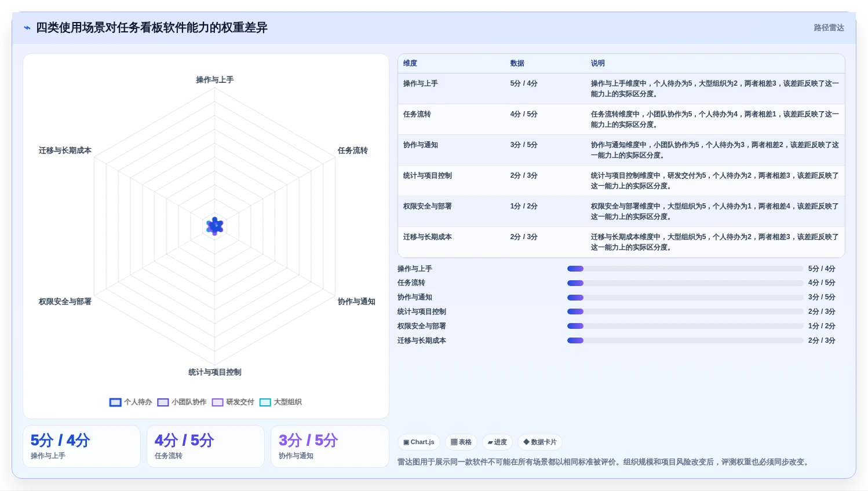The width and height of the screenshot is (868, 491).
Task: Toggle the 大型组织 legend series
Action: pos(280,402)
